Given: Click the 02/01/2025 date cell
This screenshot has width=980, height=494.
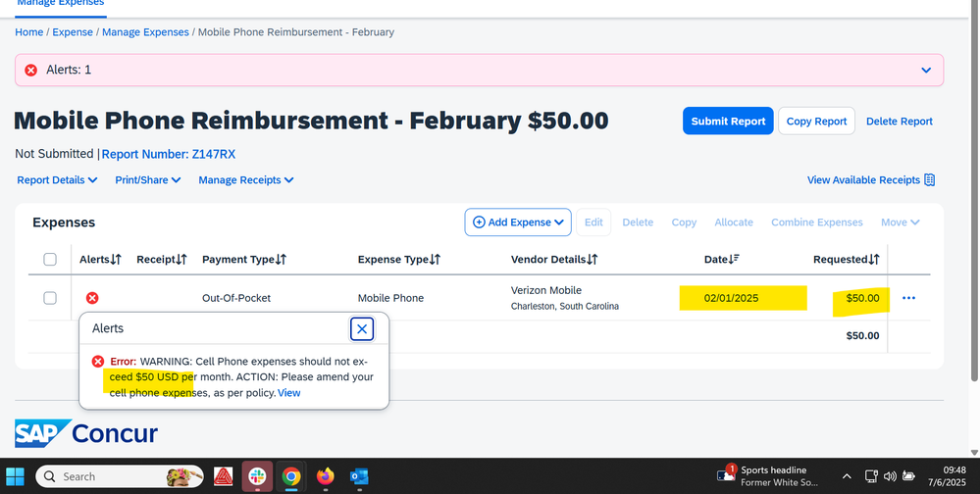Looking at the screenshot, I should 731,298.
